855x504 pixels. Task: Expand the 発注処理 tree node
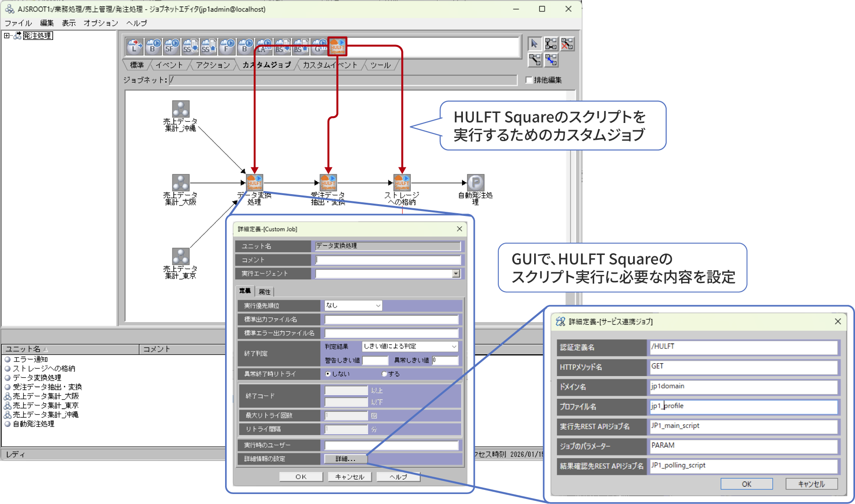click(6, 35)
